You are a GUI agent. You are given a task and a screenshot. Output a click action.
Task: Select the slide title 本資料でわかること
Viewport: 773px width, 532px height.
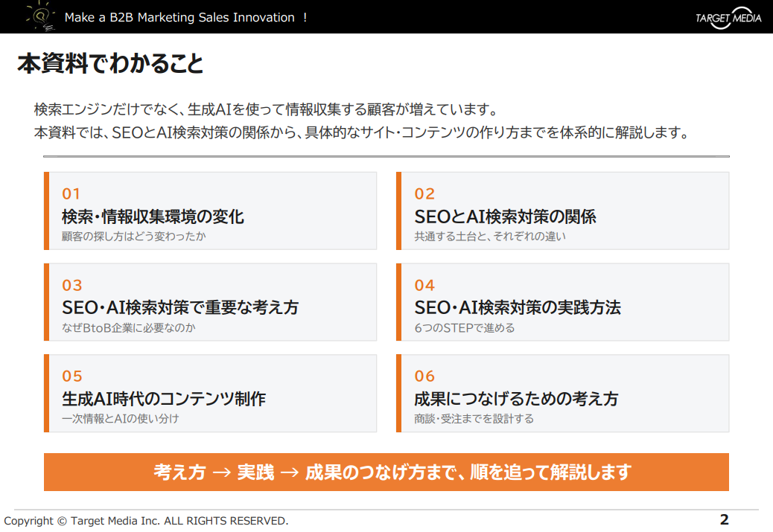click(x=110, y=63)
